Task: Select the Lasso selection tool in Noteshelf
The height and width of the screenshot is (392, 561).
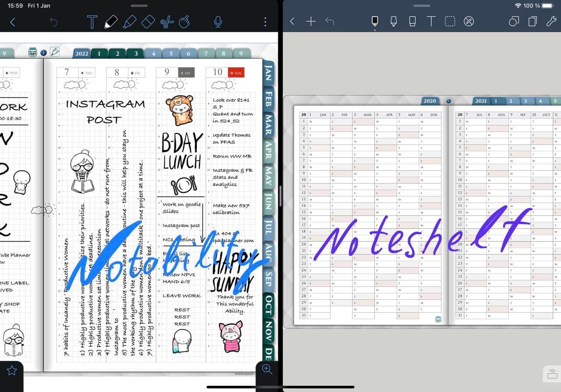Action: pos(450,21)
